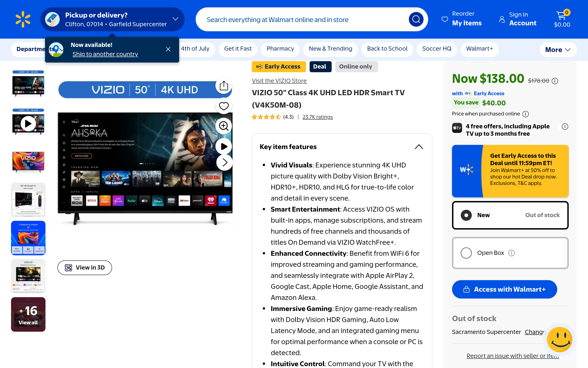
Task: Click the Sign In person icon
Action: click(x=502, y=19)
